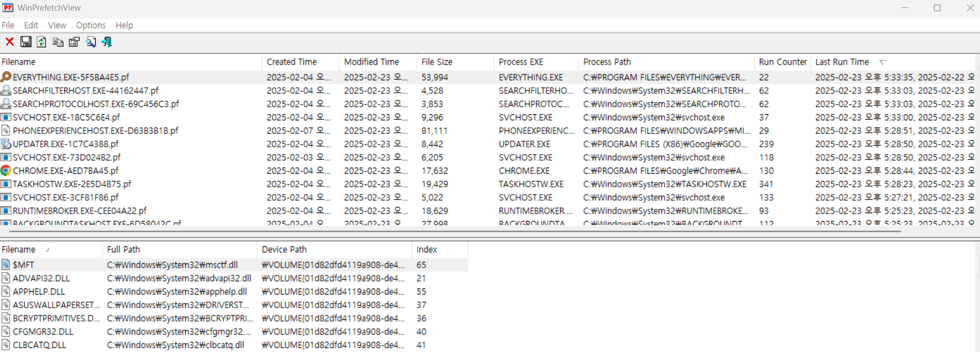This screenshot has height=352, width=980.
Task: Click the SEARCHFILTERHOST.EXE row icon
Action: (6, 91)
